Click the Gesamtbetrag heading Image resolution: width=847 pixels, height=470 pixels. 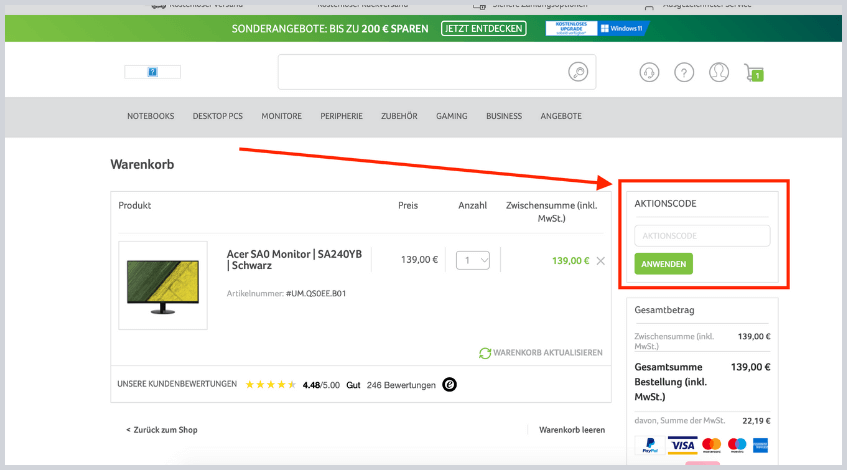pyautogui.click(x=664, y=310)
